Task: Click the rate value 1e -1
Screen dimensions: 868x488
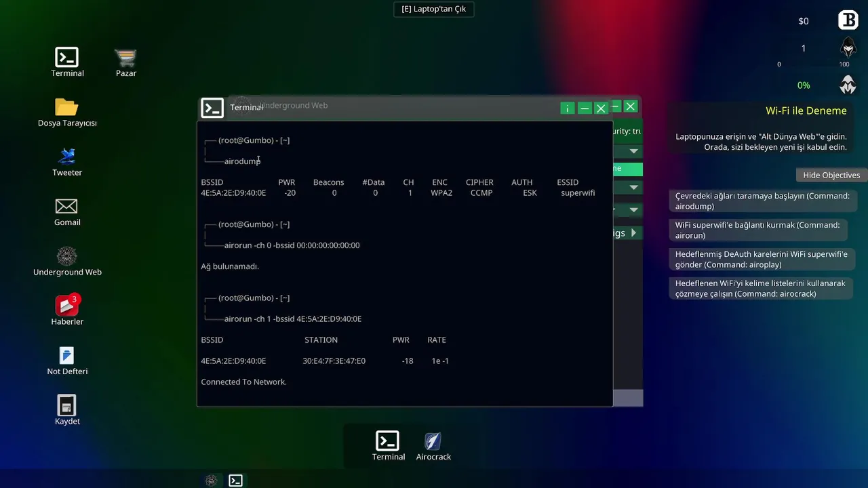Action: (440, 361)
